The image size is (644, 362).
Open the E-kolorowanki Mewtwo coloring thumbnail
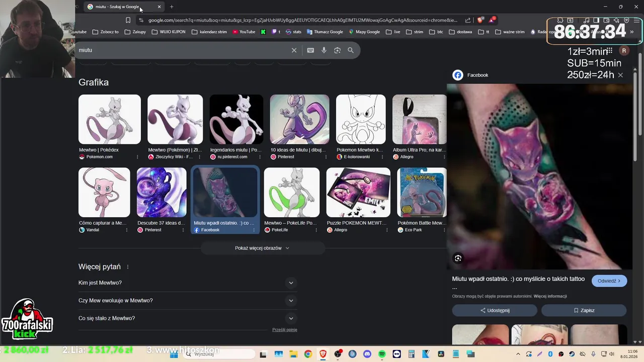coord(361,120)
